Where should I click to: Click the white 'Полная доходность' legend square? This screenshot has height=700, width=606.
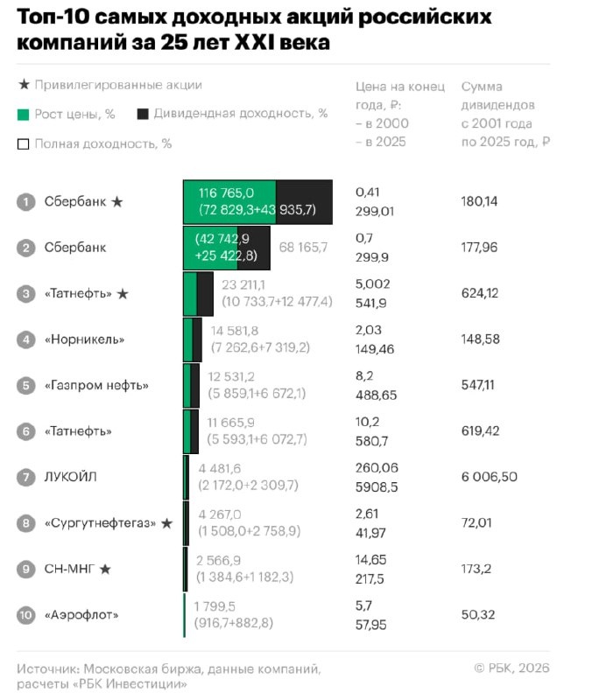23,144
